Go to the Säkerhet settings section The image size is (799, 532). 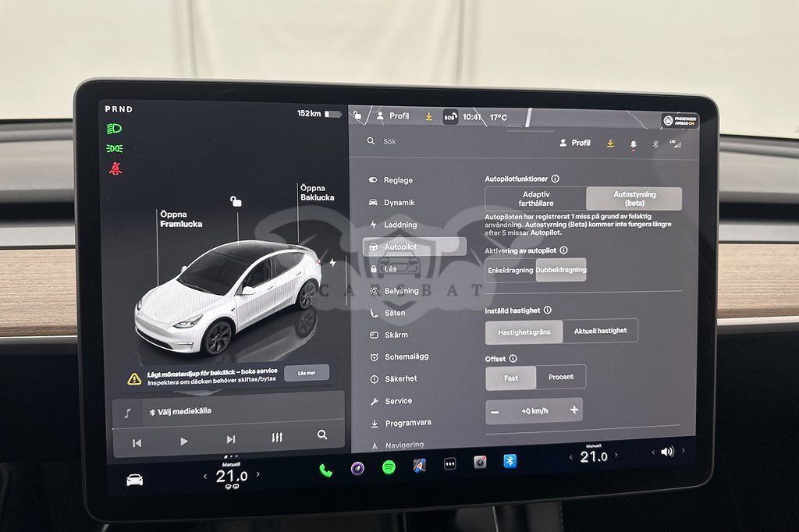click(x=400, y=378)
